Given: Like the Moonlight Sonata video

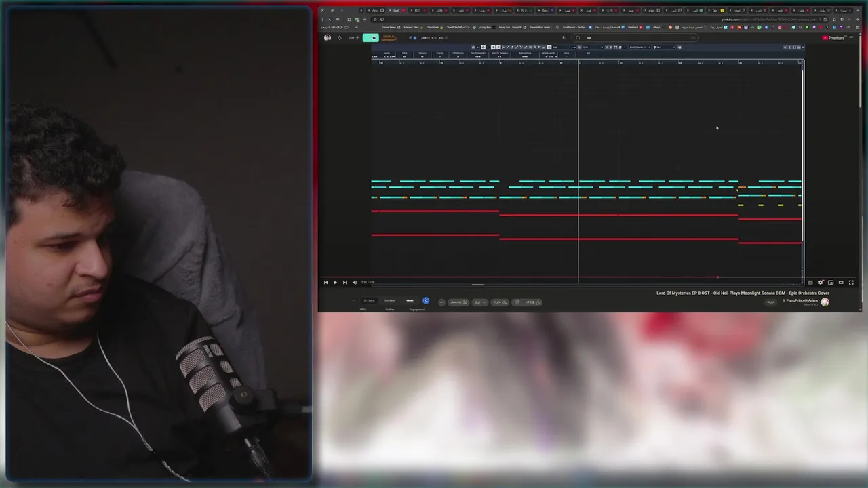Looking at the screenshot, I should click(534, 302).
